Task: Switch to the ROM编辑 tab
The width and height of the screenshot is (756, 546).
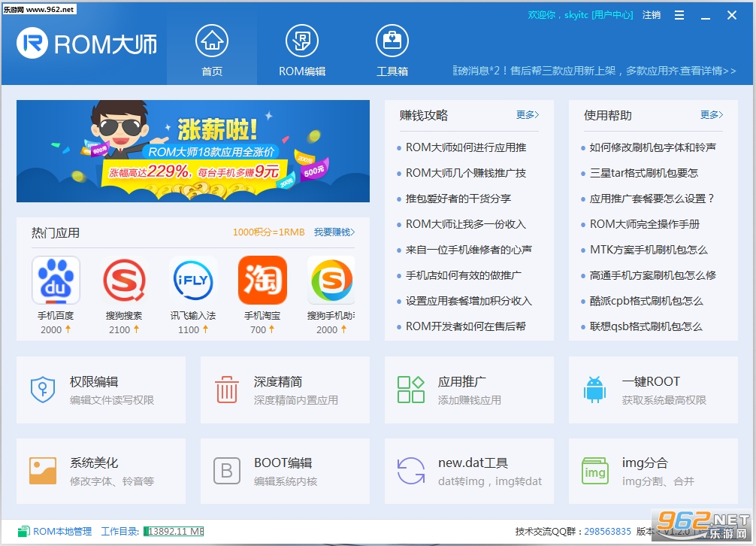Action: (x=302, y=50)
